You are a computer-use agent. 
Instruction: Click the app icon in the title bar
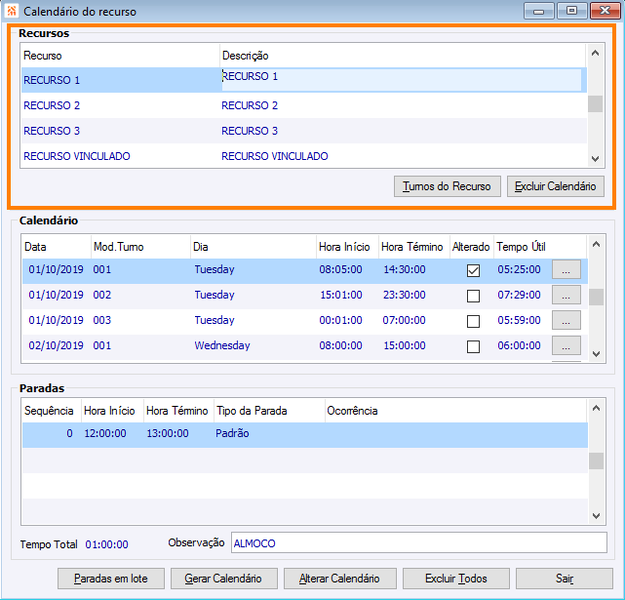coord(11,11)
